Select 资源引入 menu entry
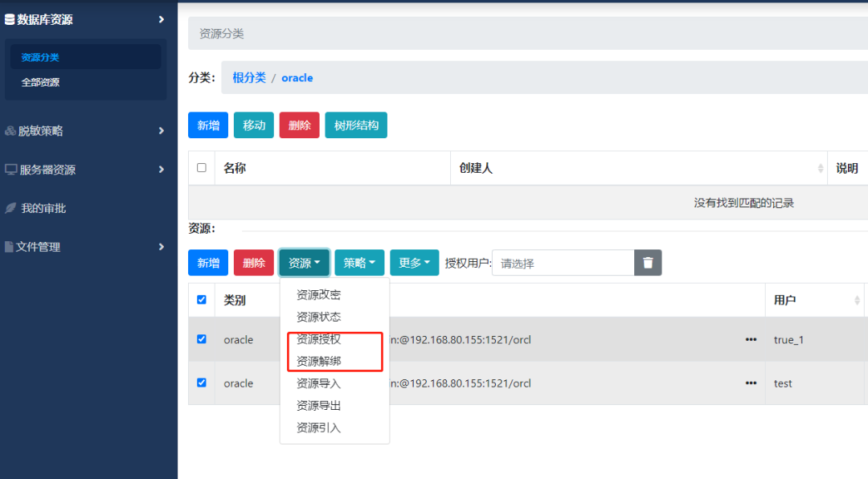The image size is (868, 479). [318, 428]
